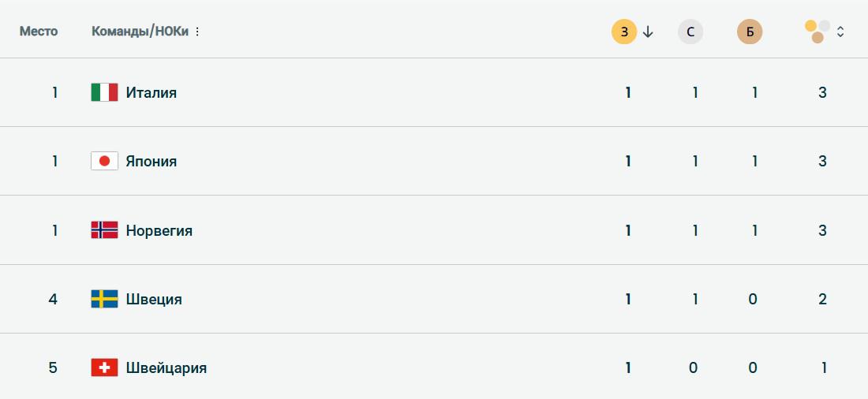Image resolution: width=868 pixels, height=399 pixels.
Task: Click the silver medal column icon
Action: tap(690, 32)
